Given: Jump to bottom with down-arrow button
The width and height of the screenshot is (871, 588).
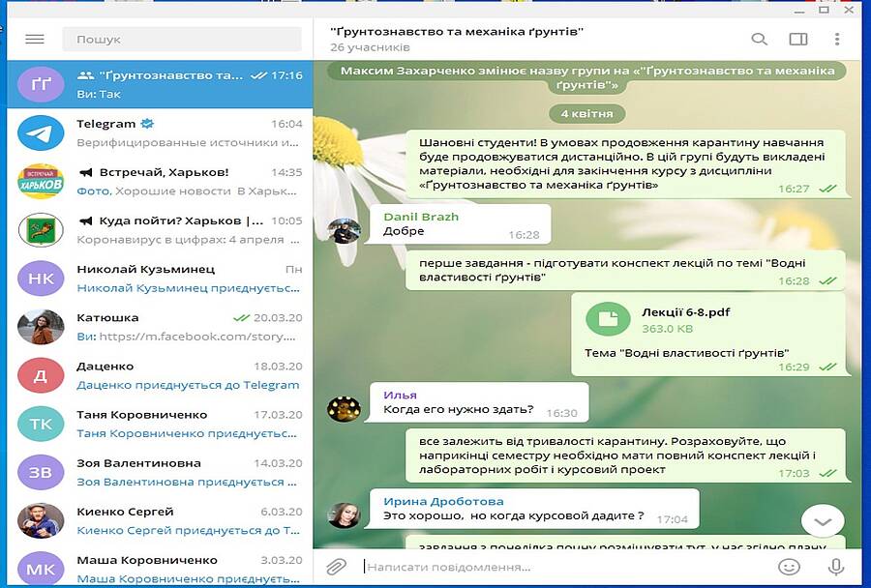Looking at the screenshot, I should [x=823, y=521].
